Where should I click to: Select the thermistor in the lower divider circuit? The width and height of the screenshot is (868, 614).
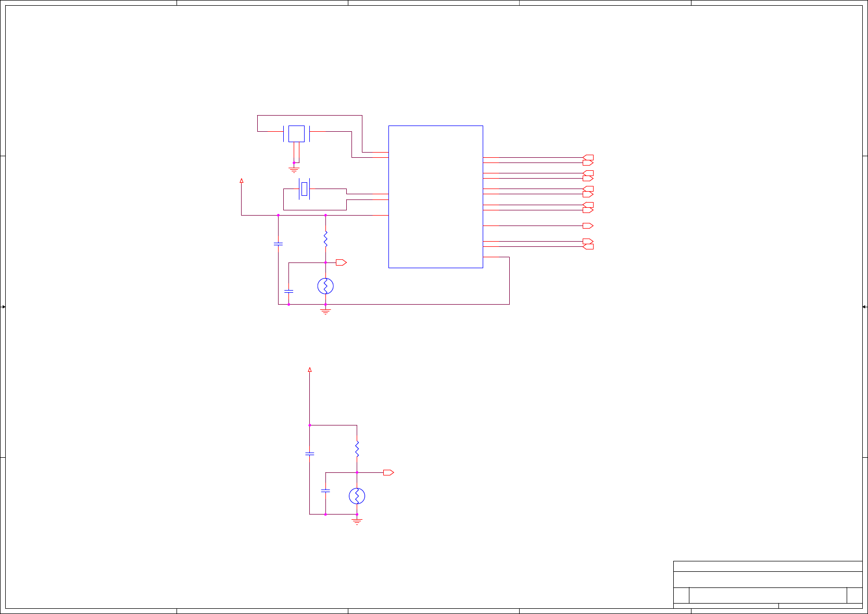(357, 496)
